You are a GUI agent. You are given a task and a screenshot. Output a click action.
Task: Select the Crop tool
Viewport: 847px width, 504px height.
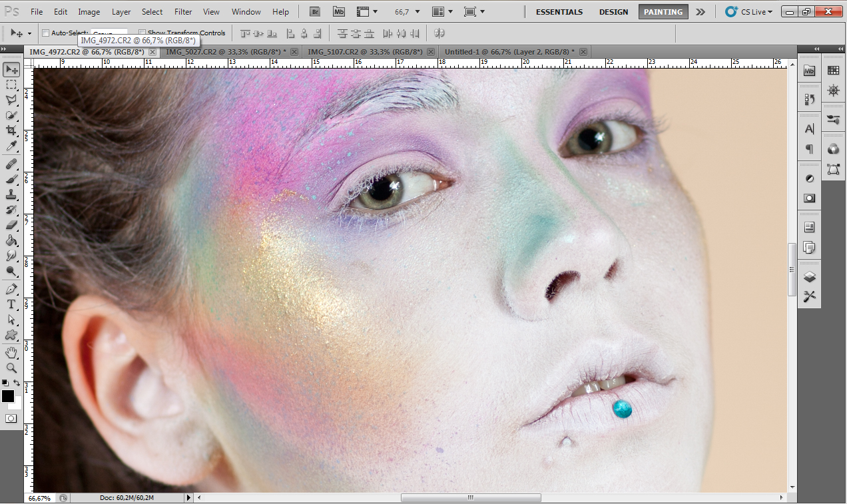(x=11, y=130)
